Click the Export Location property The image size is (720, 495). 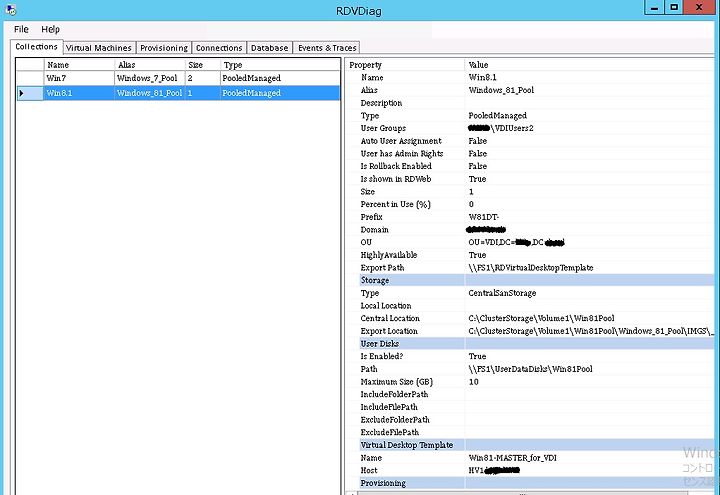389,331
